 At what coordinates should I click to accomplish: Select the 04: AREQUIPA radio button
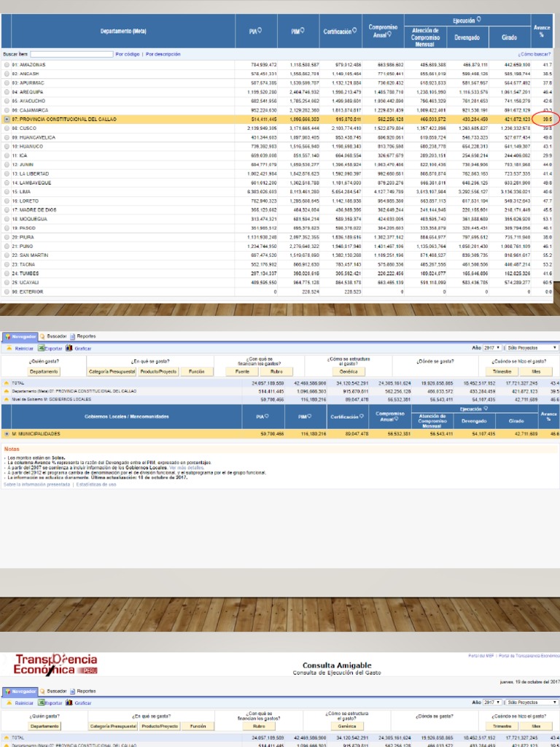coord(7,92)
